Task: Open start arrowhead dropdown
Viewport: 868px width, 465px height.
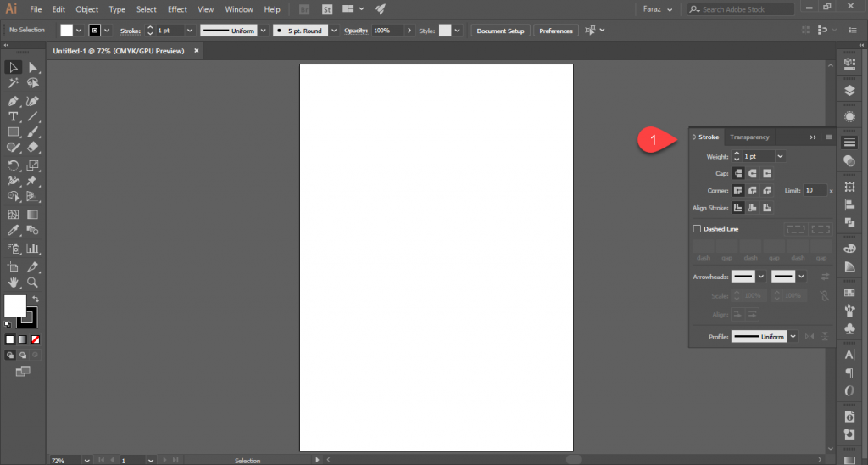Action: click(761, 277)
